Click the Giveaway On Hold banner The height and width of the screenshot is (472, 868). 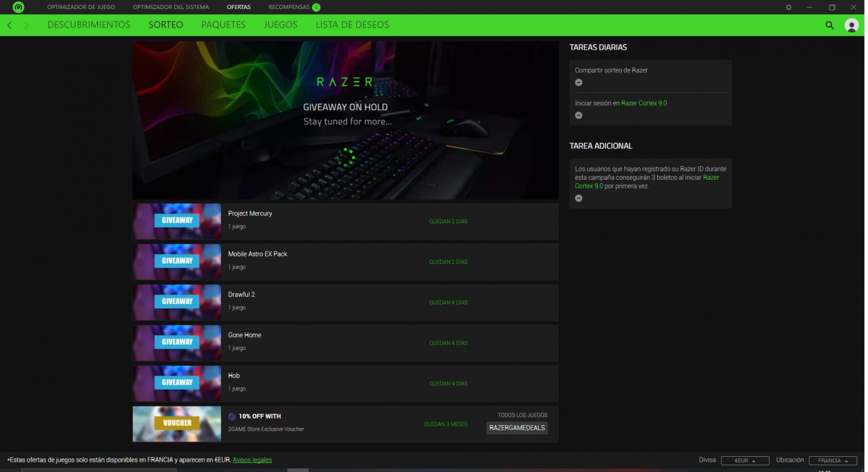pos(346,120)
